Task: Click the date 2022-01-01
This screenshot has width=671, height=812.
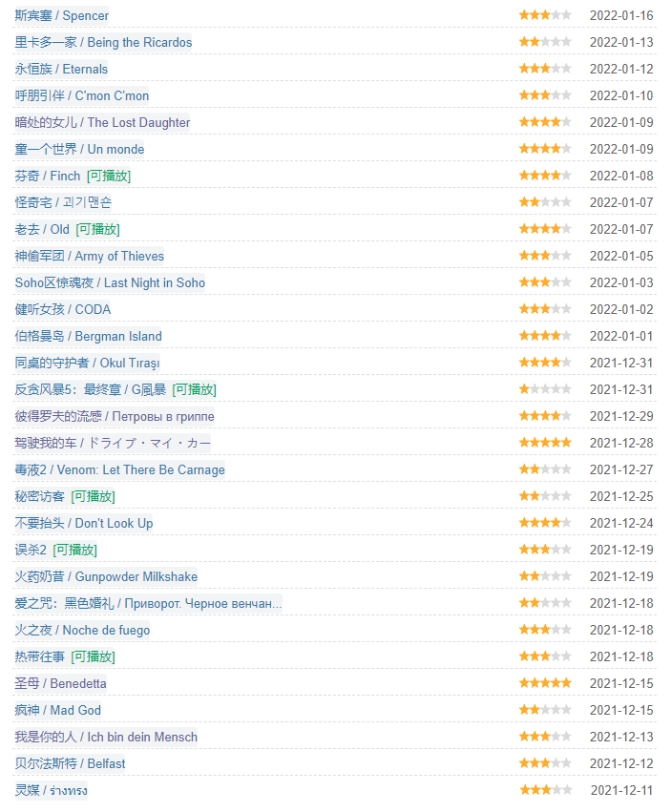Action: tap(621, 337)
